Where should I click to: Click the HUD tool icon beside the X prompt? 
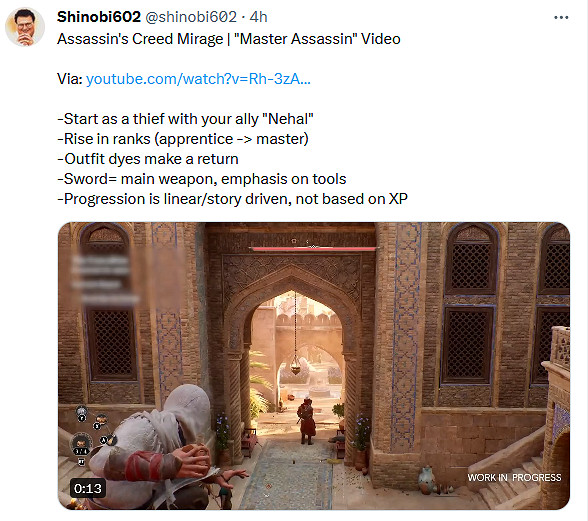(100, 419)
